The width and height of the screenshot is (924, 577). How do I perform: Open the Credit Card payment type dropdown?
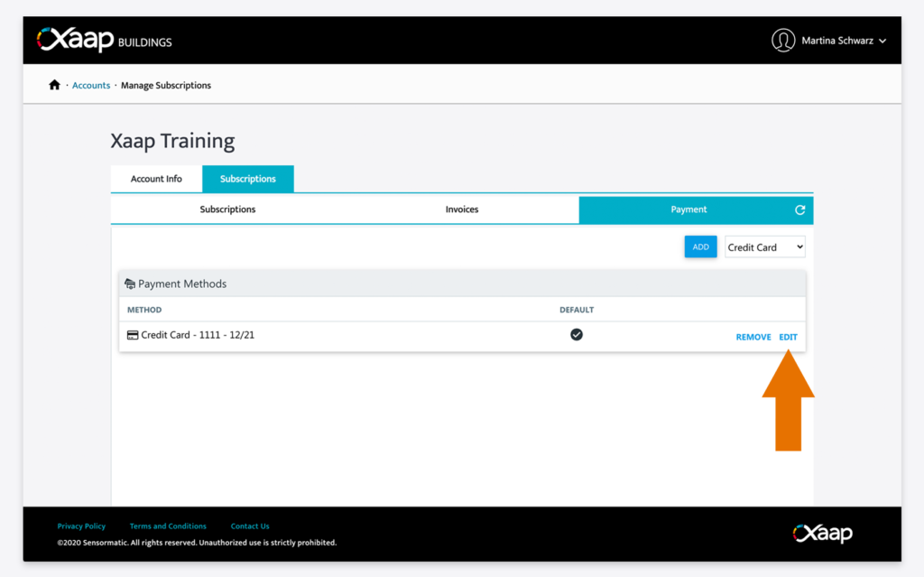[765, 247]
